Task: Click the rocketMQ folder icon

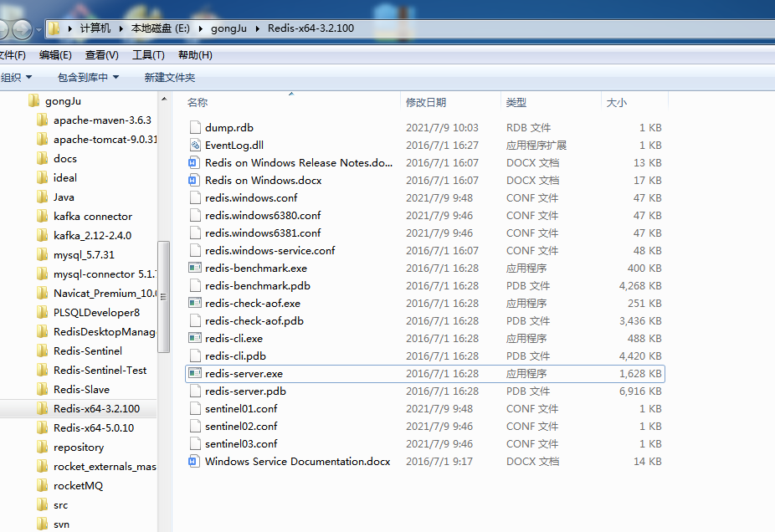Action: pos(43,485)
